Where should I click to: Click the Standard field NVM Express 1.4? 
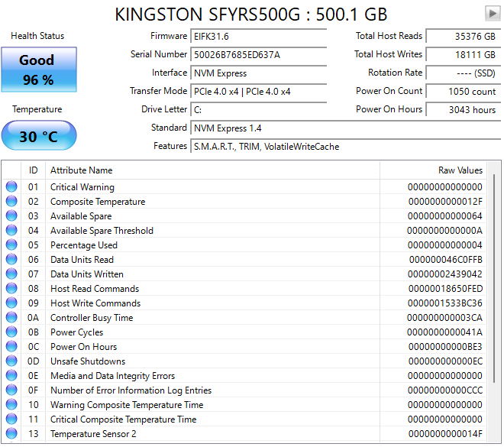point(346,128)
